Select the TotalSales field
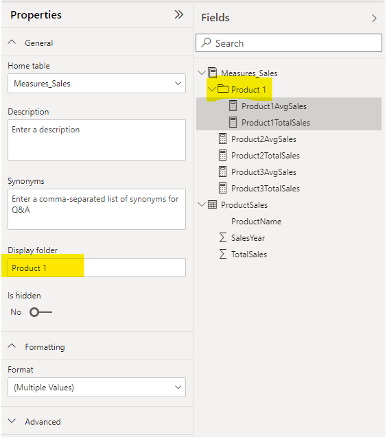Screen dimensions: 386x438 tap(249, 254)
